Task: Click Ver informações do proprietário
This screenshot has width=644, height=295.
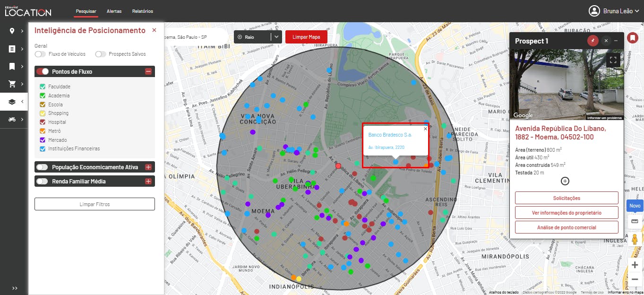Action: (567, 213)
